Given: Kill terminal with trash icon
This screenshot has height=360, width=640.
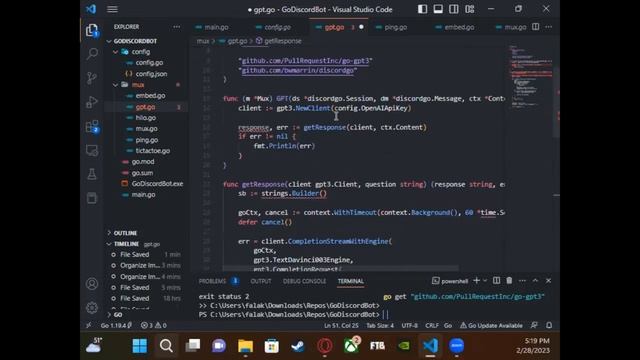Looking at the screenshot, I should pyautogui.click(x=509, y=281).
